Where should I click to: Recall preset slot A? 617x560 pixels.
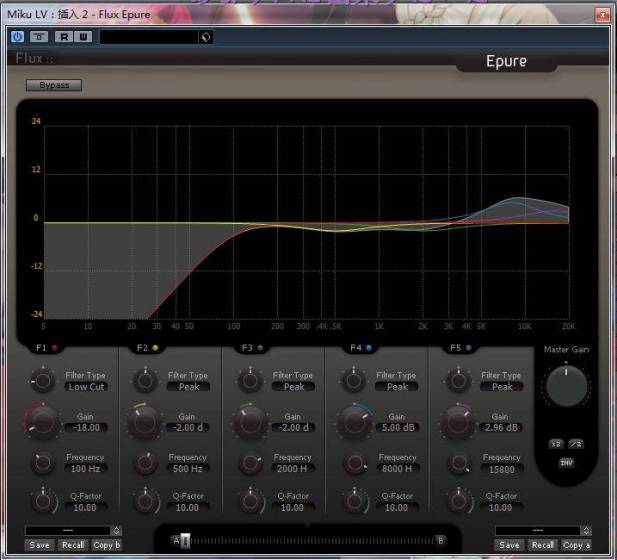click(x=73, y=545)
